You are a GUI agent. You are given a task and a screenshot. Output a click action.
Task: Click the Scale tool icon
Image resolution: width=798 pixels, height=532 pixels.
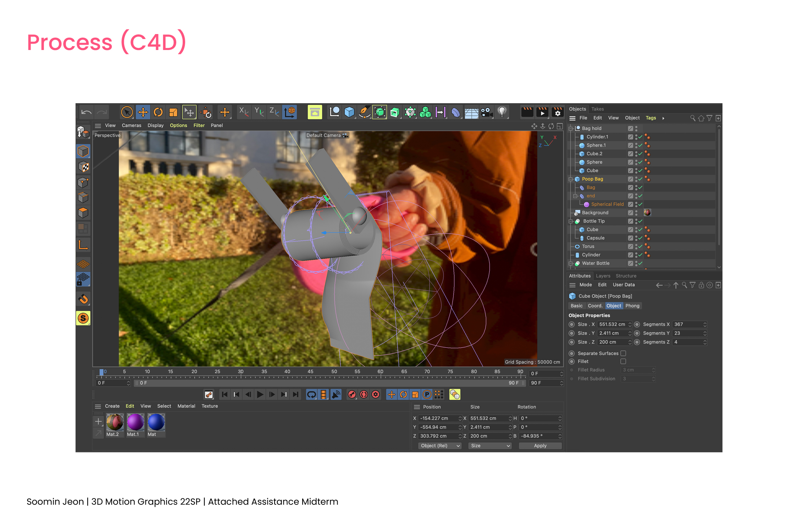pos(173,112)
